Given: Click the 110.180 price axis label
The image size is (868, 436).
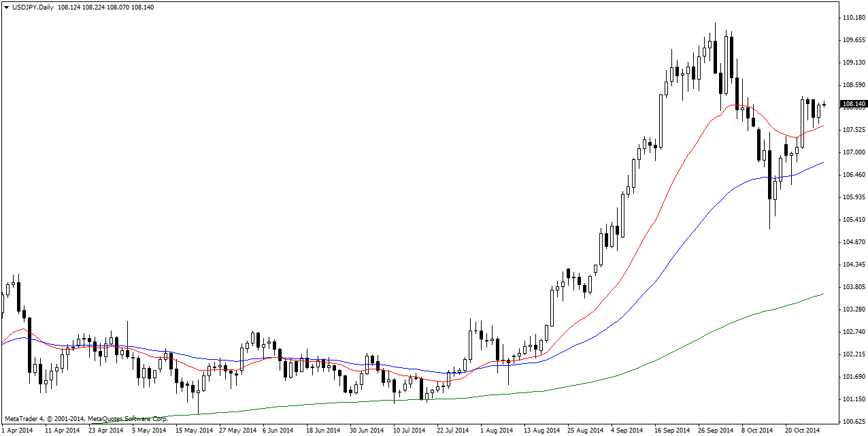Looking at the screenshot, I should point(854,18).
